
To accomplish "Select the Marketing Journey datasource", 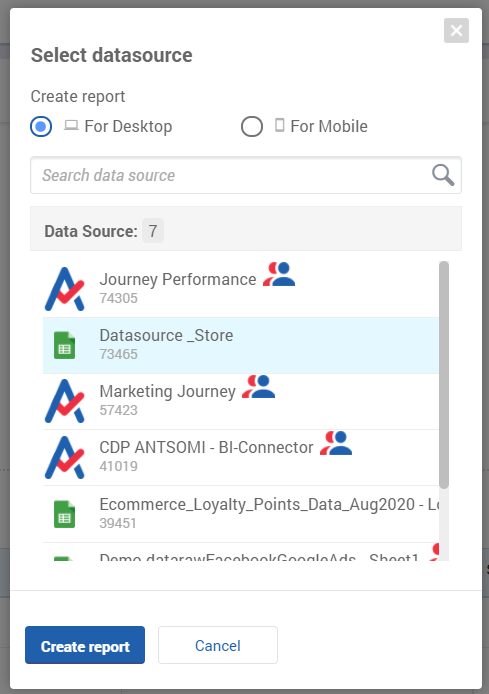I will point(241,401).
